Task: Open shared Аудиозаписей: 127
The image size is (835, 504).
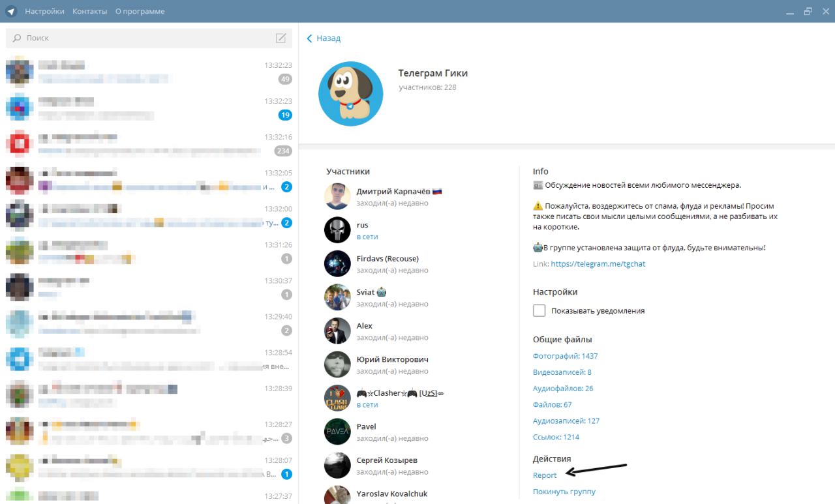Action: 566,421
